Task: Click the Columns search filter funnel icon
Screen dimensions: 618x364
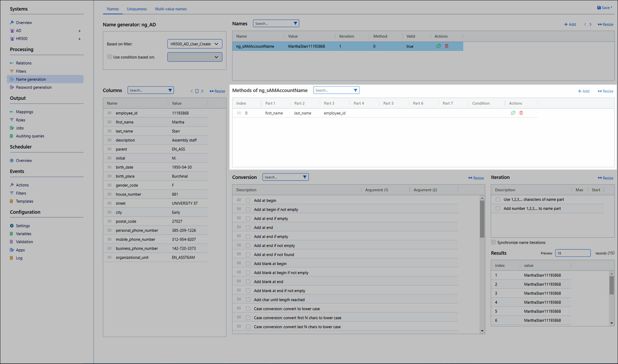Action: pyautogui.click(x=170, y=90)
